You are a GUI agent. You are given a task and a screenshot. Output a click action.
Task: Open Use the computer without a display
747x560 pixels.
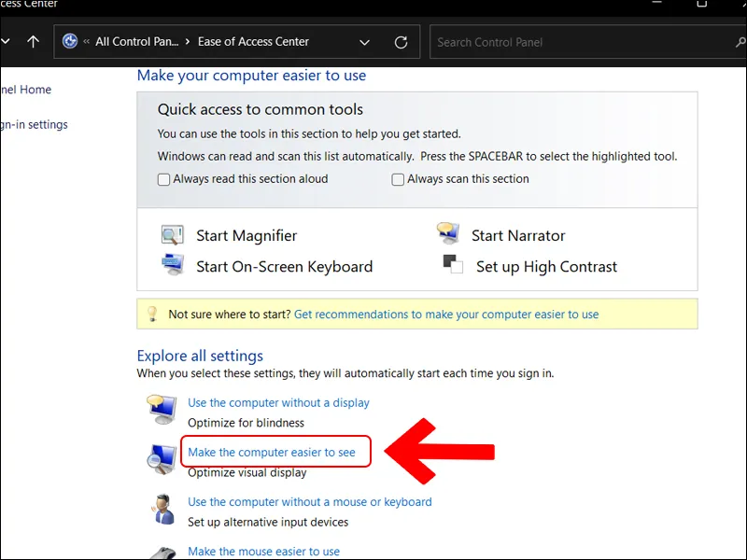[x=278, y=403]
